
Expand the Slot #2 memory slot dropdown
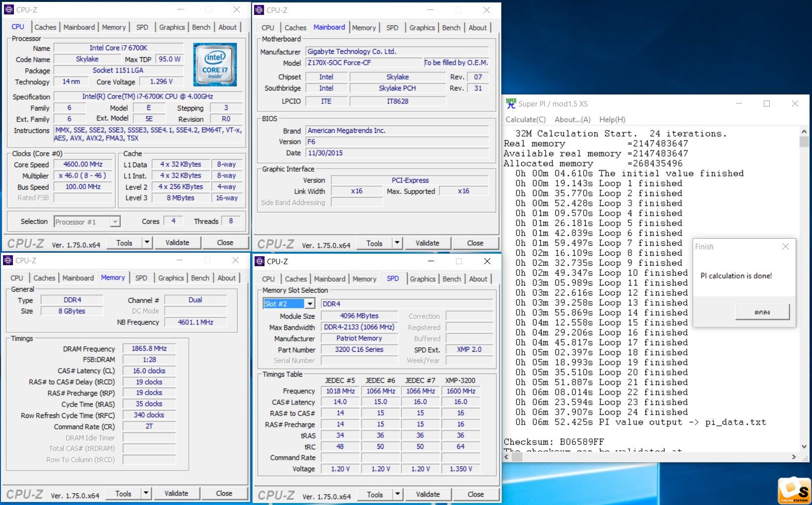pos(310,303)
